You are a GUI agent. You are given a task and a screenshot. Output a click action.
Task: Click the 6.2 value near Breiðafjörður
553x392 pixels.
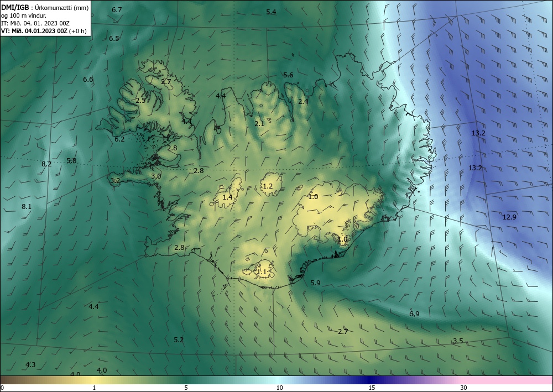(x=119, y=139)
